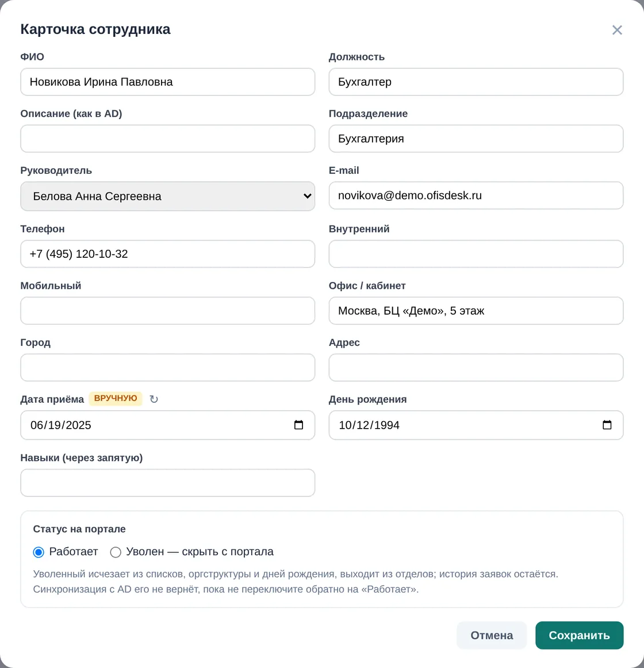Open the Руководитель dropdown

coord(168,196)
